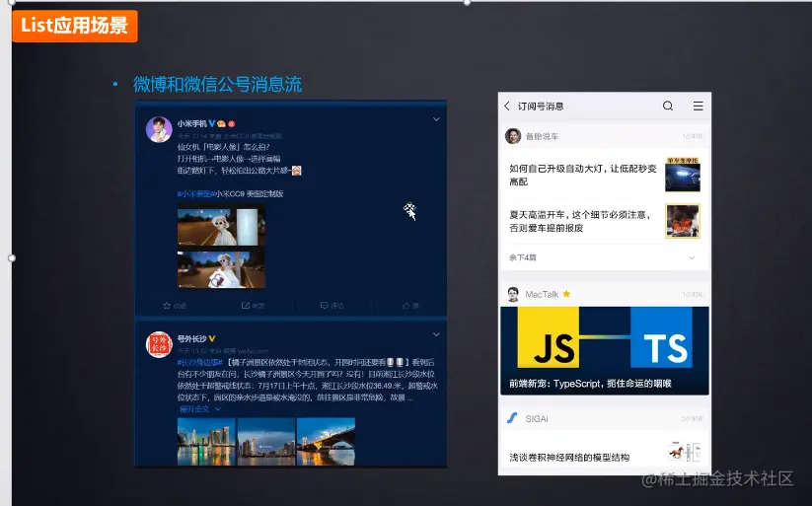The width and height of the screenshot is (812, 506).
Task: Click the SIGAI account logo
Action: (x=512, y=418)
